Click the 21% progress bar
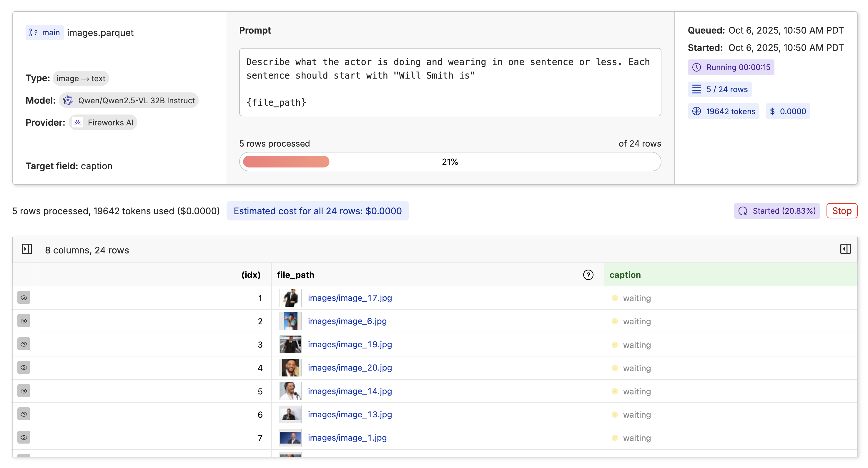 (x=450, y=162)
